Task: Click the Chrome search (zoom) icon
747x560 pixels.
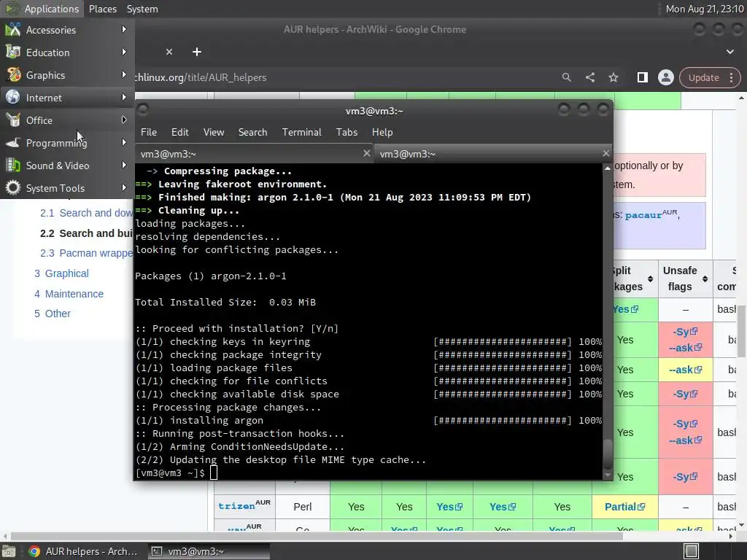Action: click(566, 77)
